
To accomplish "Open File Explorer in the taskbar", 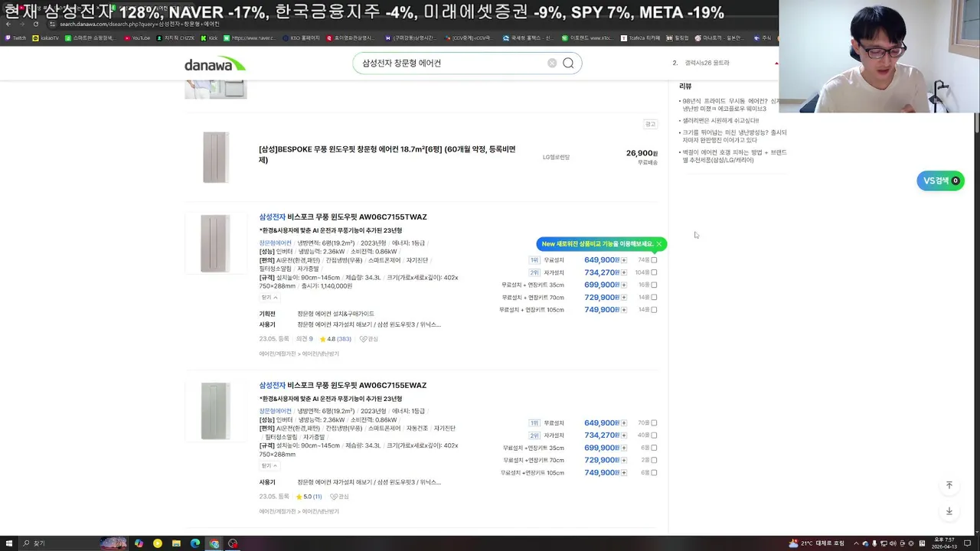I will tap(176, 543).
